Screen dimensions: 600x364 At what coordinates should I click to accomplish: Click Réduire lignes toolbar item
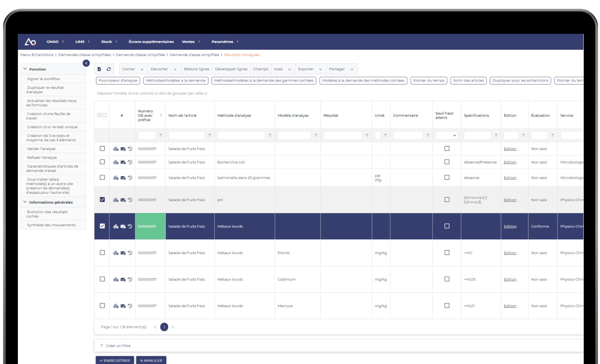pos(196,69)
